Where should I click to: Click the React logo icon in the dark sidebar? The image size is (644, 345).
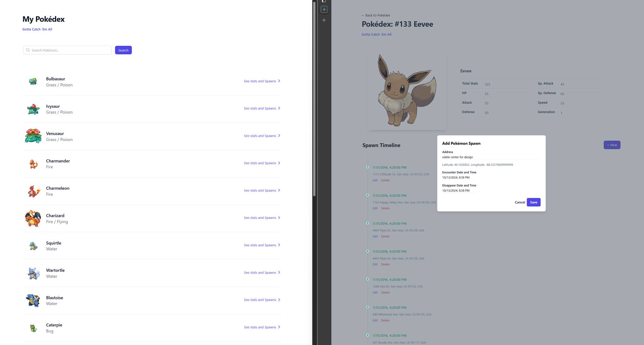tap(324, 9)
